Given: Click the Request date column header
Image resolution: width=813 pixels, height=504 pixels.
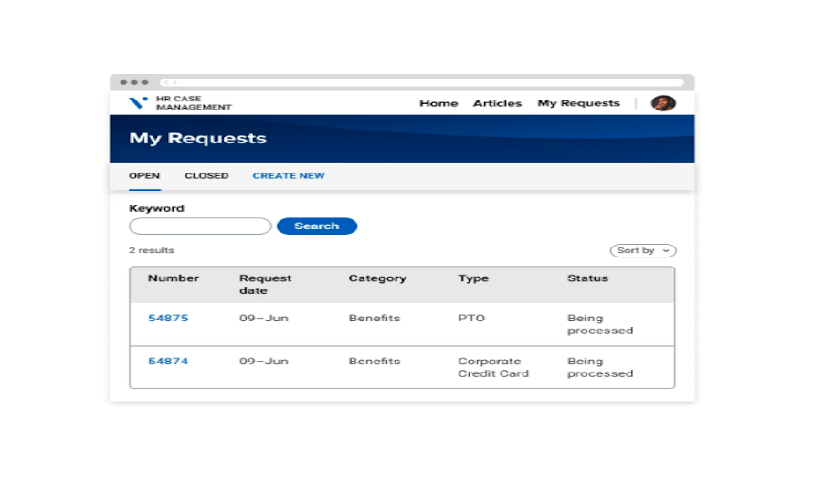Looking at the screenshot, I should point(266,284).
